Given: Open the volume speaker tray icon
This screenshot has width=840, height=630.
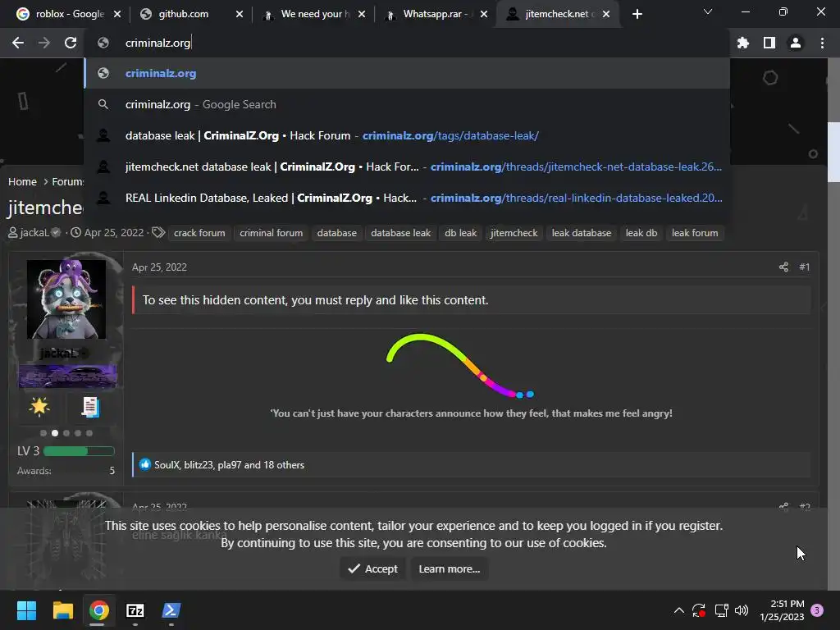Looking at the screenshot, I should pos(742,610).
